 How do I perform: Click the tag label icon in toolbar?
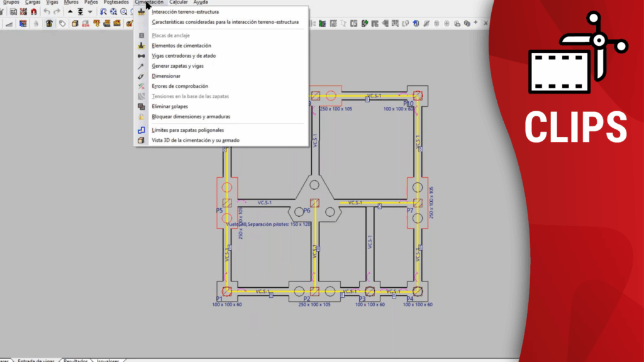coord(62,24)
